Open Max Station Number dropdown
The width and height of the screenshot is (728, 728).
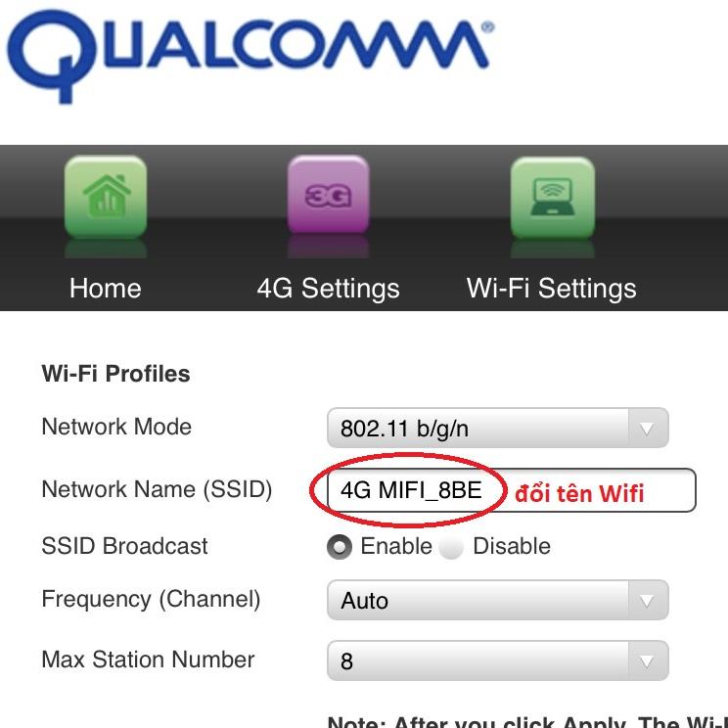[498, 660]
